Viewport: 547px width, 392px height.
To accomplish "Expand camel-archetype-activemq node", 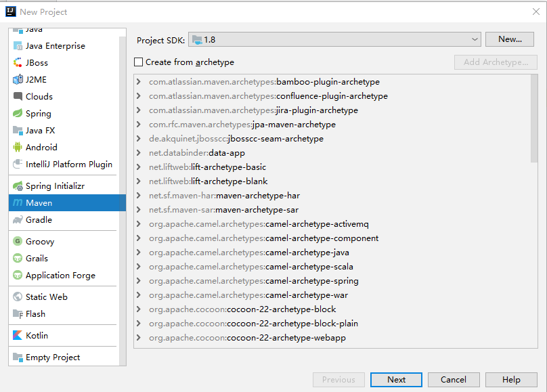I will click(139, 224).
